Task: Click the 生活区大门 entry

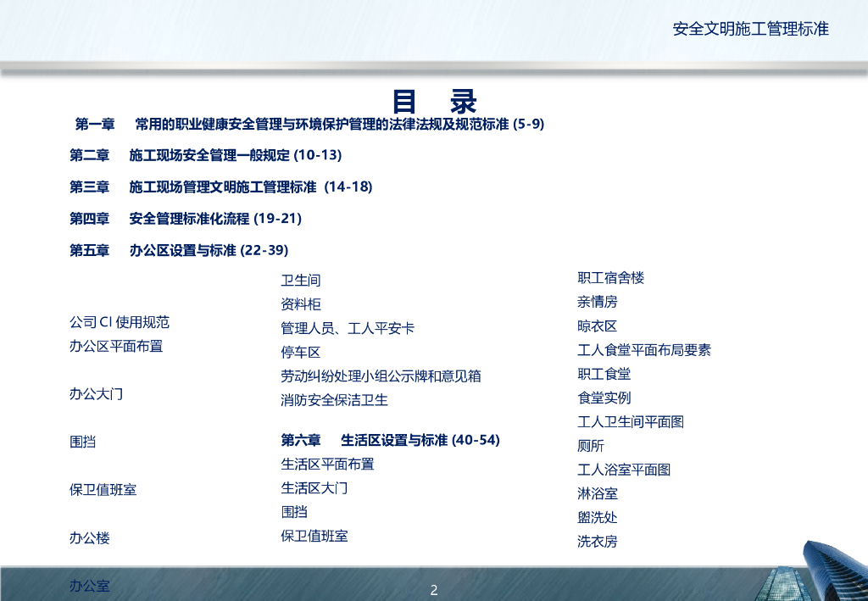Action: (314, 488)
